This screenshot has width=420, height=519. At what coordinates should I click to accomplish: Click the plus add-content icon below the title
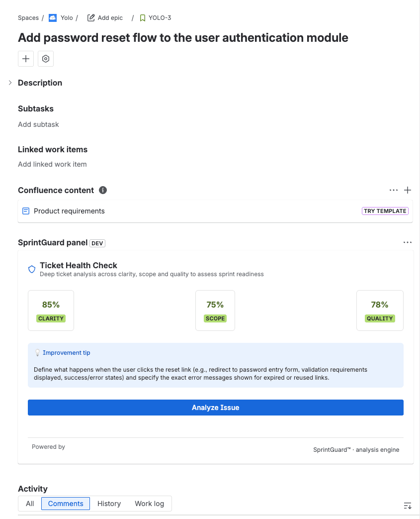26,59
